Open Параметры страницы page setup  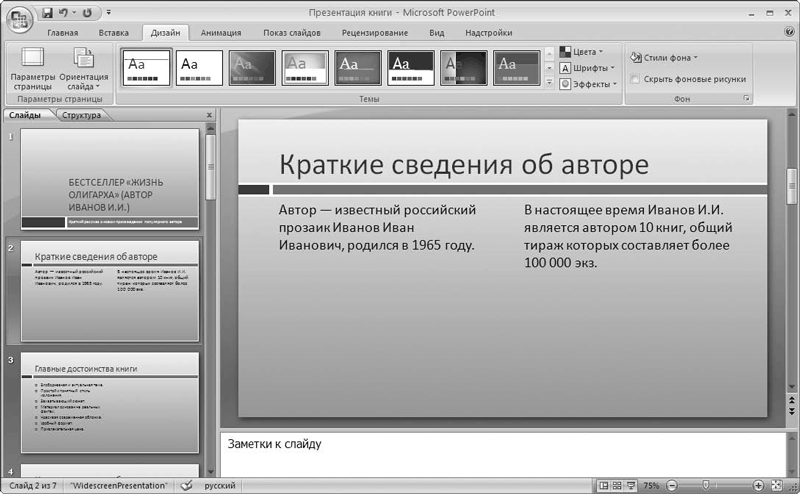33,68
